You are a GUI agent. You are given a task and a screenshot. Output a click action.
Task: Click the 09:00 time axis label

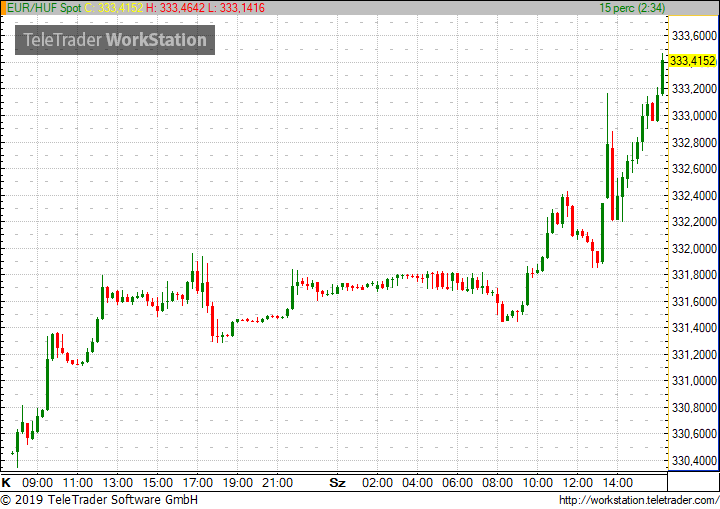38,483
